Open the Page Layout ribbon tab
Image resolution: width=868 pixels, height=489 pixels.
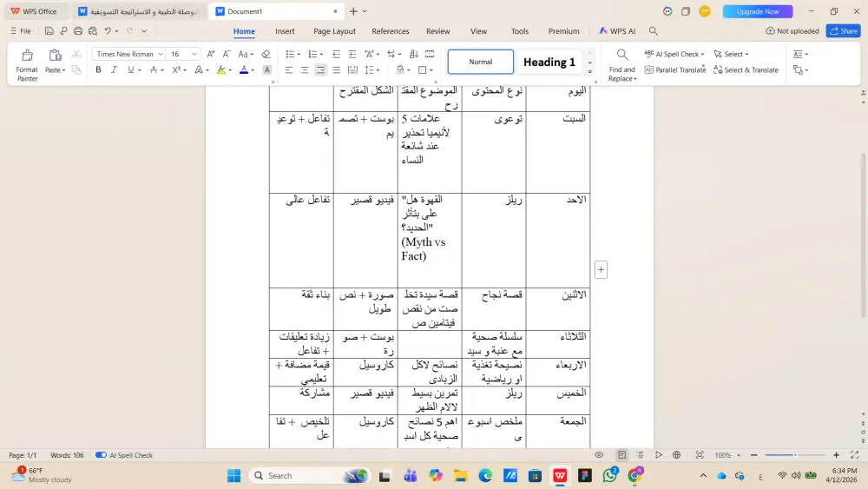pos(334,31)
